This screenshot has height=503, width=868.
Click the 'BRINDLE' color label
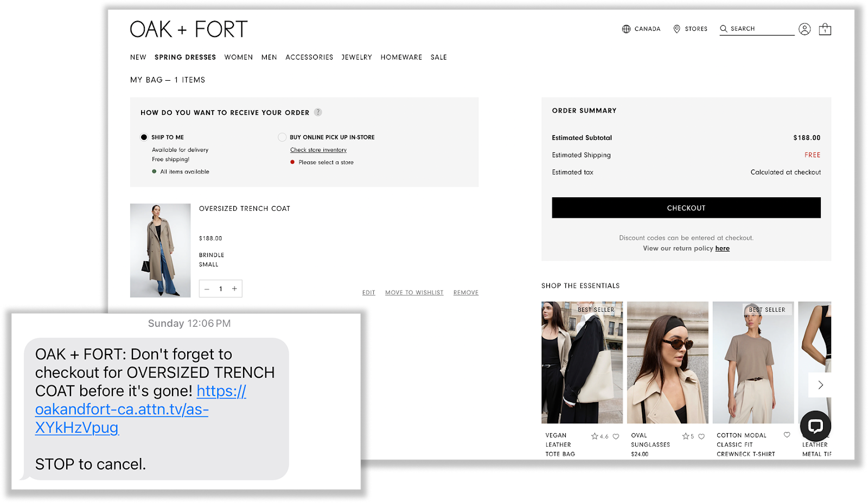coord(212,255)
